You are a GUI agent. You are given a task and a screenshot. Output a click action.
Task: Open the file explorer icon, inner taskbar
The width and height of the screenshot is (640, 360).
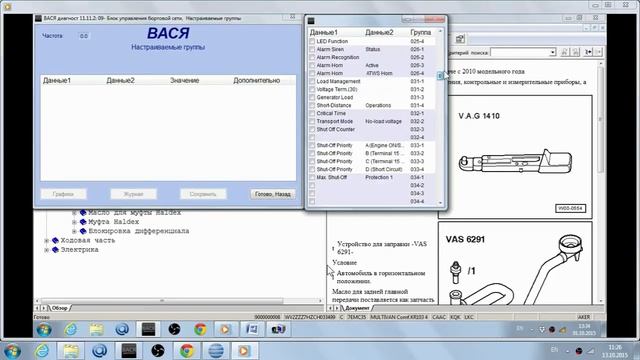point(96,329)
